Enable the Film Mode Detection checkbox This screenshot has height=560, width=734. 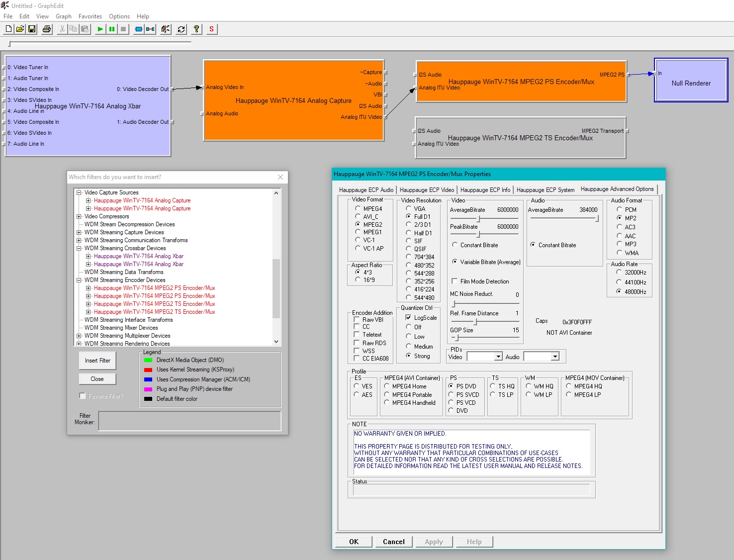455,281
